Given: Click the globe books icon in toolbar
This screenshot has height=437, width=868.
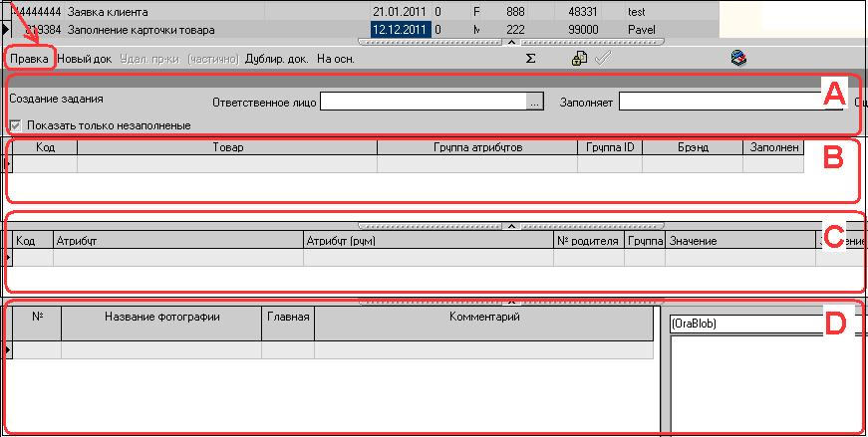Looking at the screenshot, I should (x=739, y=58).
